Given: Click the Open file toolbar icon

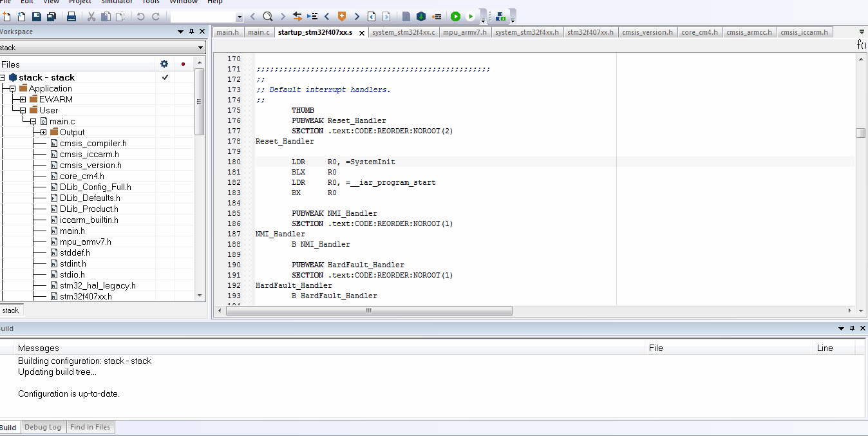Looking at the screenshot, I should pyautogui.click(x=21, y=16).
